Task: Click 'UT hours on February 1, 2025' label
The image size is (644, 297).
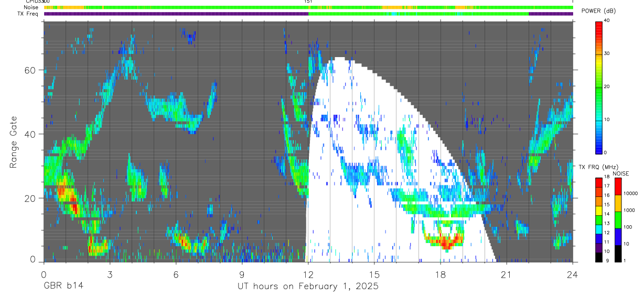Action: pyautogui.click(x=308, y=287)
